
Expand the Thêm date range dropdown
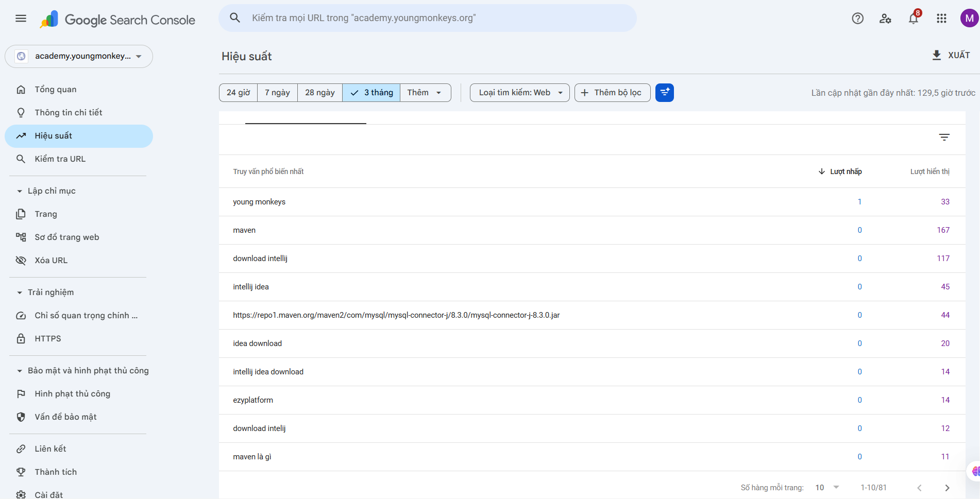[x=425, y=93]
